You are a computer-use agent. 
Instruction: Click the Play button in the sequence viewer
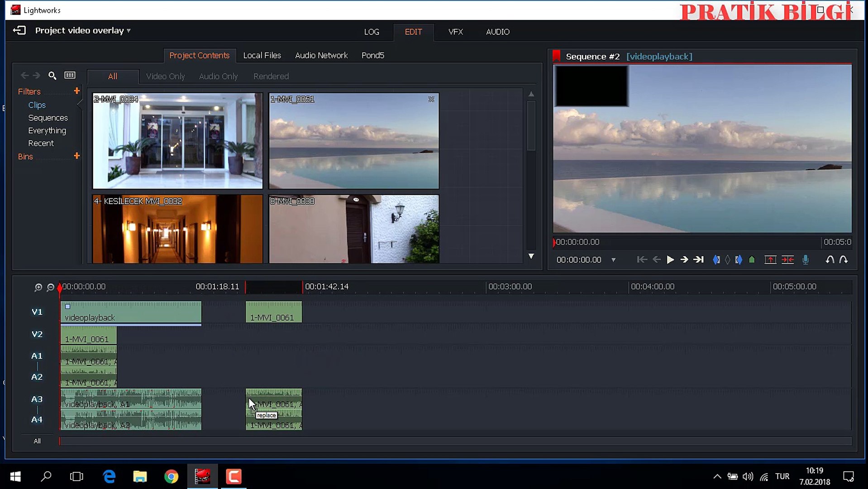[x=670, y=260]
